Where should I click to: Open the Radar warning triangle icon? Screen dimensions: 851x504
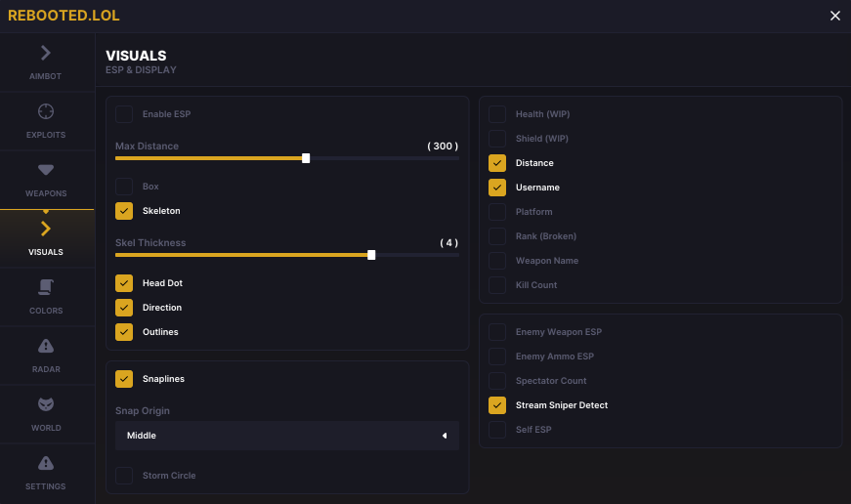click(x=46, y=346)
